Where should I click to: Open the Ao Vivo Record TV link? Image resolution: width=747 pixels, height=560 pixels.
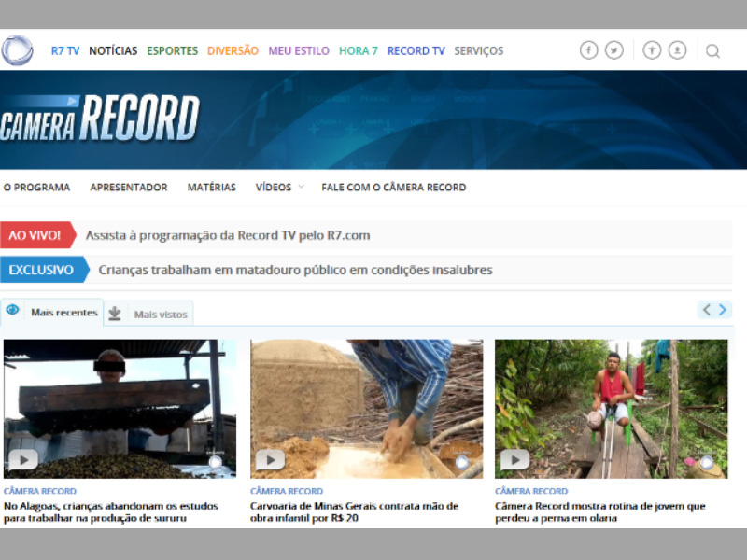point(228,235)
